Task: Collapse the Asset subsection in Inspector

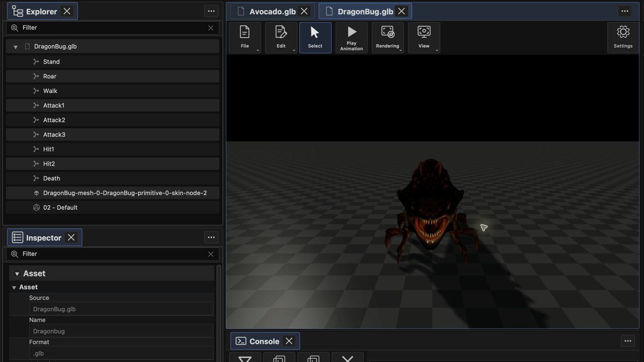Action: tap(14, 288)
